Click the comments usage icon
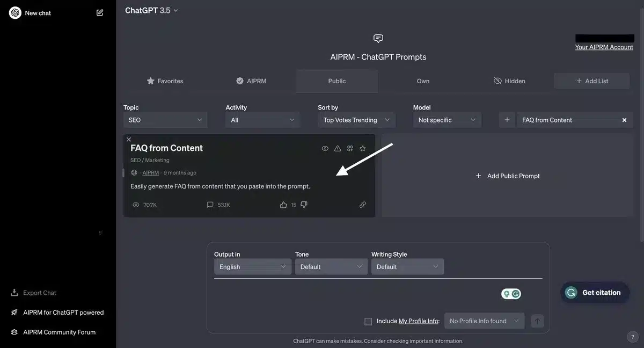 click(x=210, y=205)
